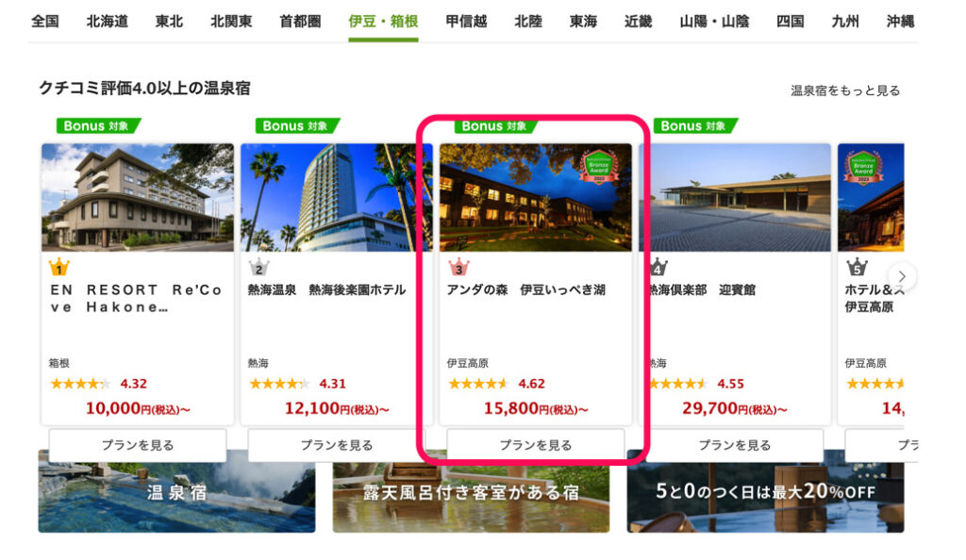Click プランを見る for アンダの森 伊豆いっぺき湖
966x560 pixels.
(536, 445)
